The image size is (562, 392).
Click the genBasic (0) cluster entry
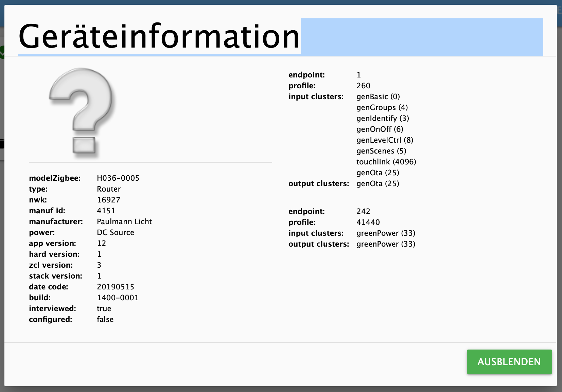tap(378, 96)
